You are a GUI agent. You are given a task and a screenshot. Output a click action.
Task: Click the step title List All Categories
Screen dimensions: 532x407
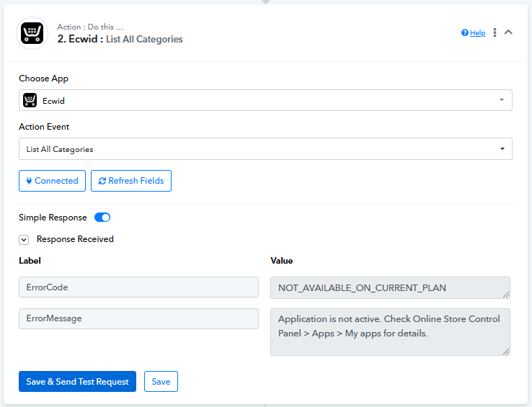coord(144,40)
